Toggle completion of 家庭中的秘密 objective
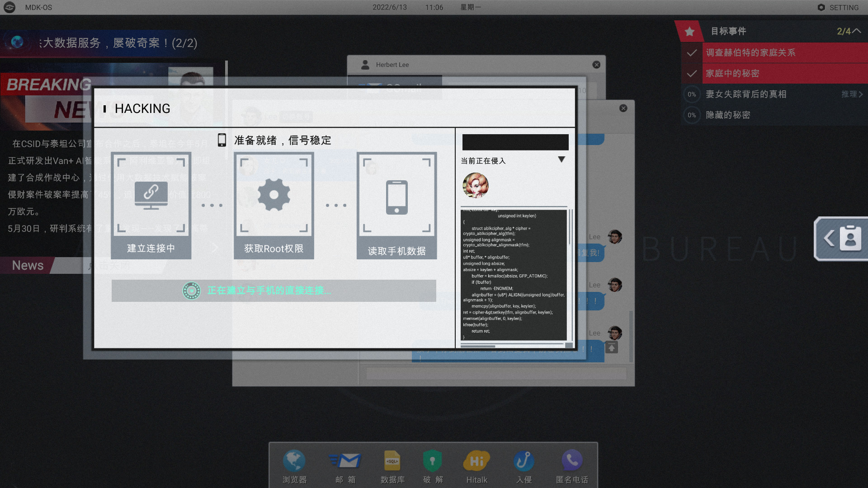868x488 pixels. (x=691, y=74)
